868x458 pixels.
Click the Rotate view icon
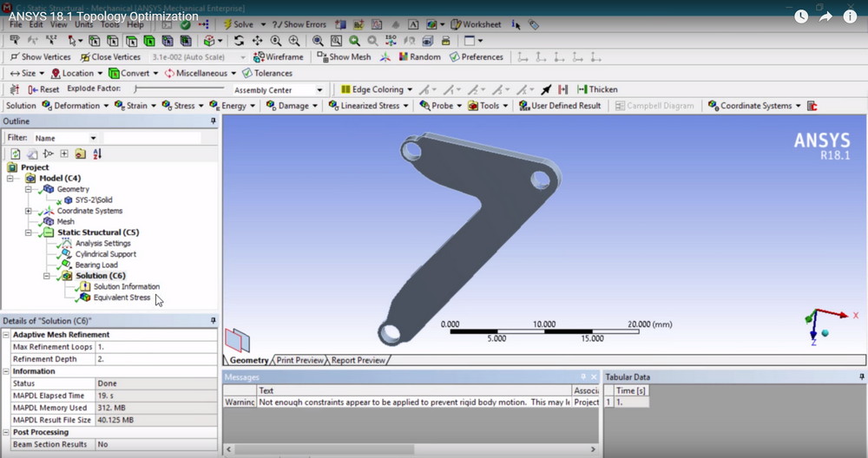click(x=239, y=41)
